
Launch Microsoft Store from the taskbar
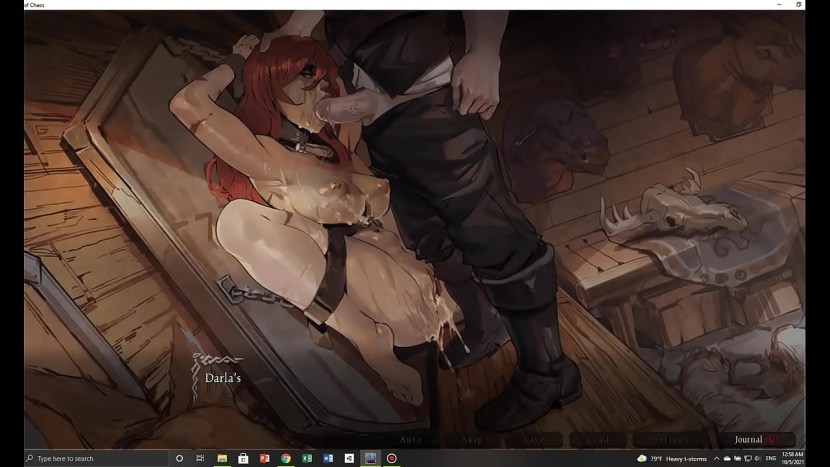[x=243, y=458]
